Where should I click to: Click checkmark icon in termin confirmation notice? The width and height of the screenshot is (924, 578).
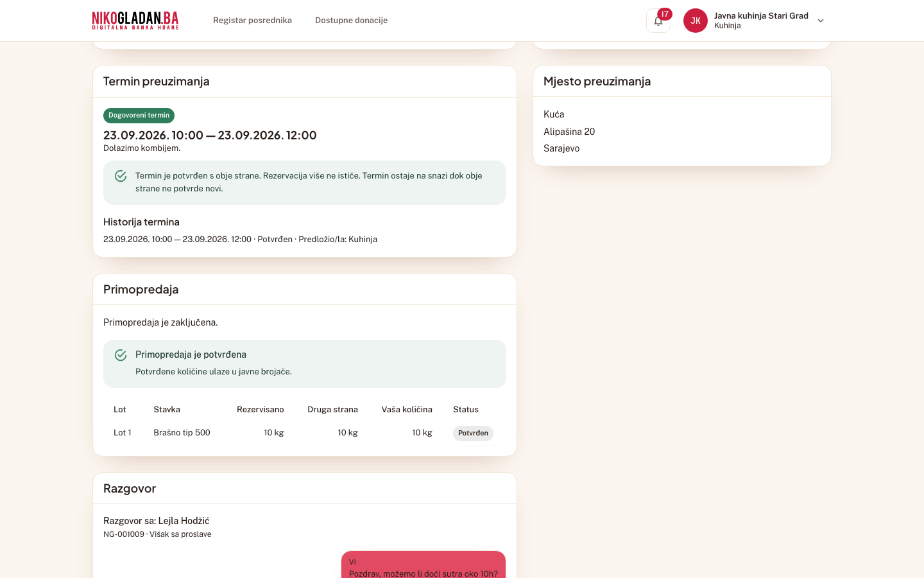121,176
